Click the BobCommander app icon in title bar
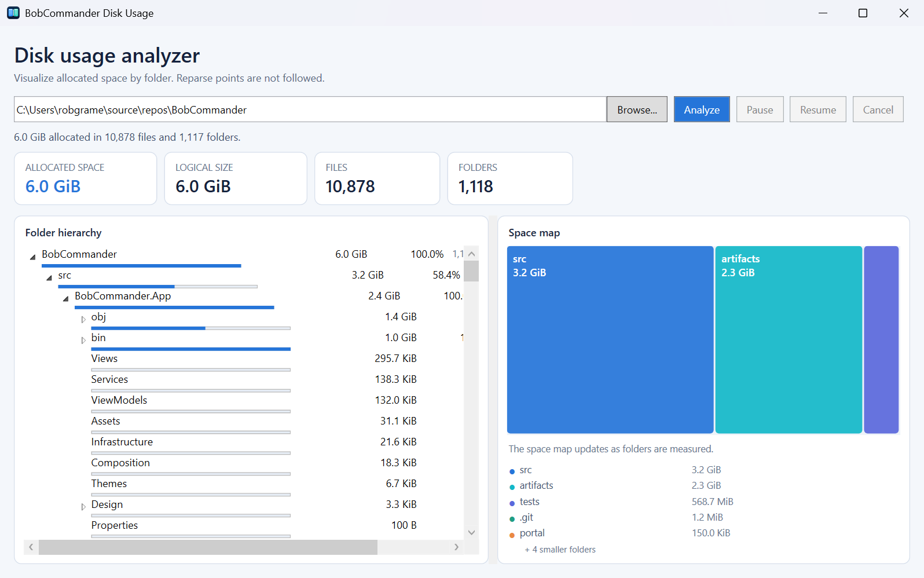This screenshot has height=578, width=924. click(13, 13)
